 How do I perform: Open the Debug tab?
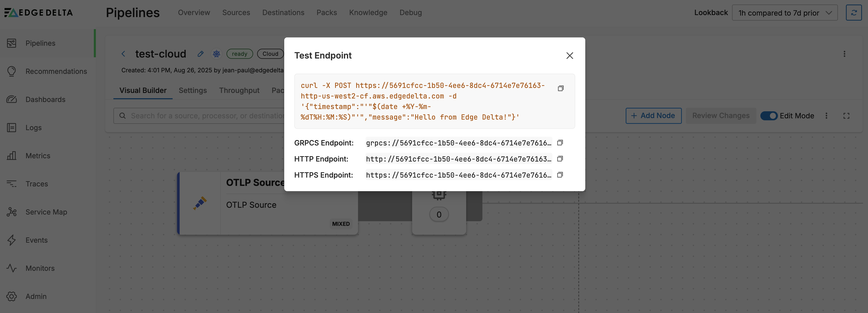click(410, 13)
